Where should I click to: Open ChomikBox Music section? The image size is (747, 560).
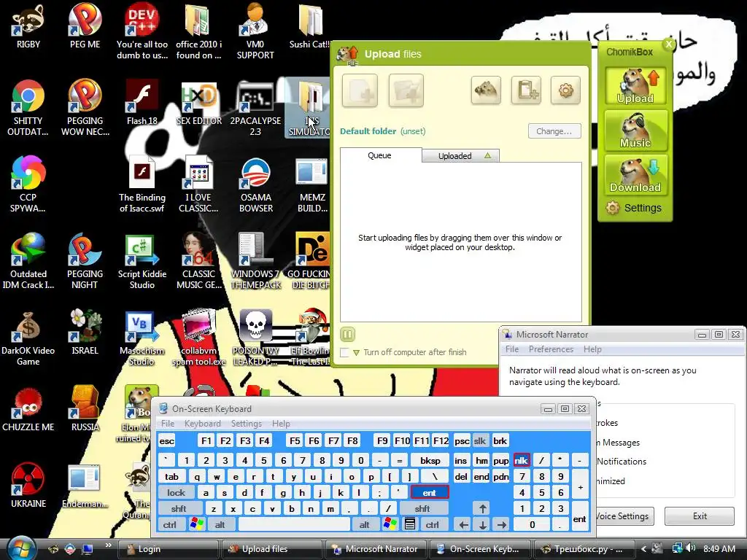tap(635, 130)
